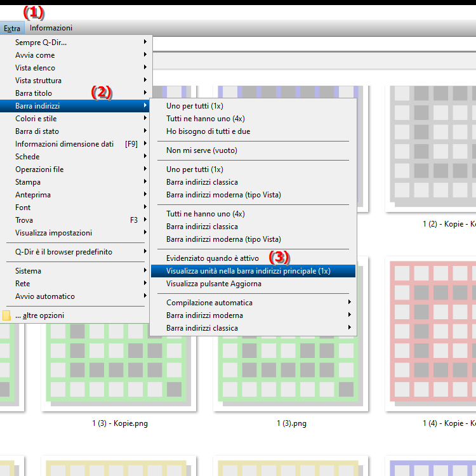Click the arrow next to Barra indirizzi moderna
The image size is (476, 476).
click(350, 315)
